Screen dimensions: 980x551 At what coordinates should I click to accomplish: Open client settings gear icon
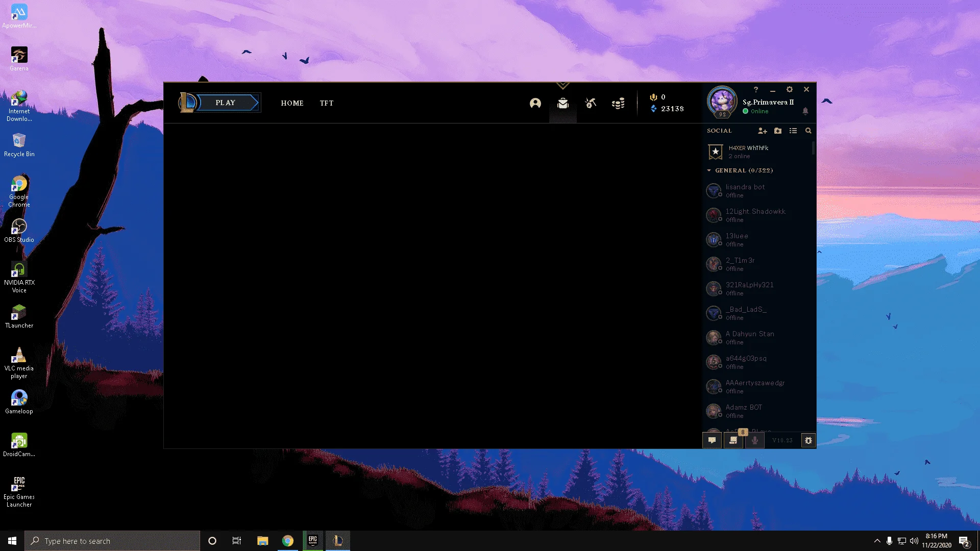coord(790,89)
